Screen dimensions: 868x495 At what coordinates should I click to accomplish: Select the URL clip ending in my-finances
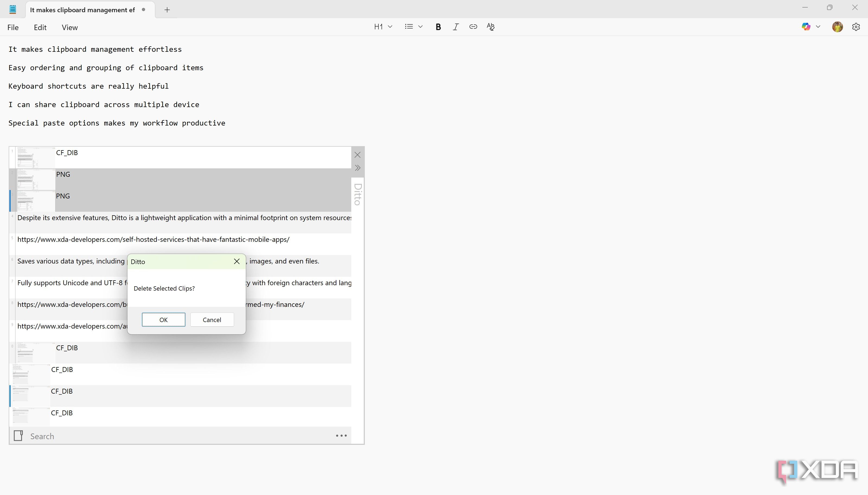pyautogui.click(x=180, y=309)
